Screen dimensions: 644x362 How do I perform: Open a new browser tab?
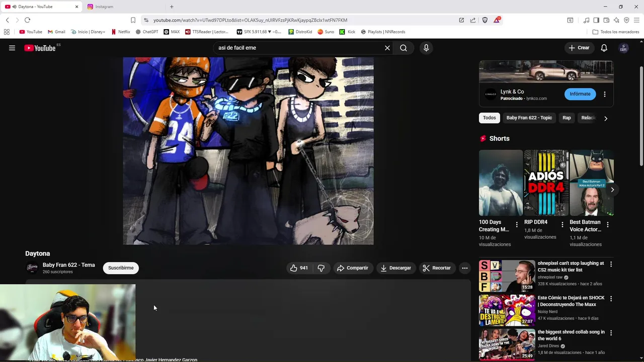point(172,7)
